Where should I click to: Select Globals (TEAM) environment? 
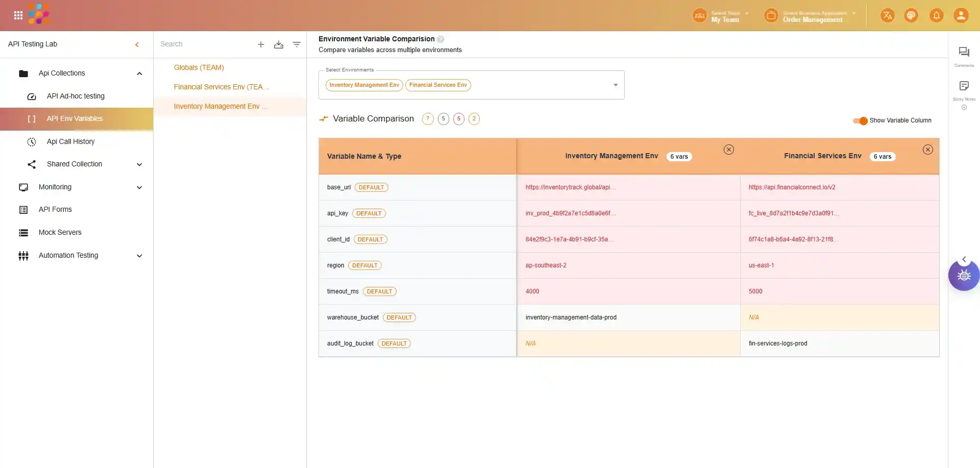(x=199, y=67)
